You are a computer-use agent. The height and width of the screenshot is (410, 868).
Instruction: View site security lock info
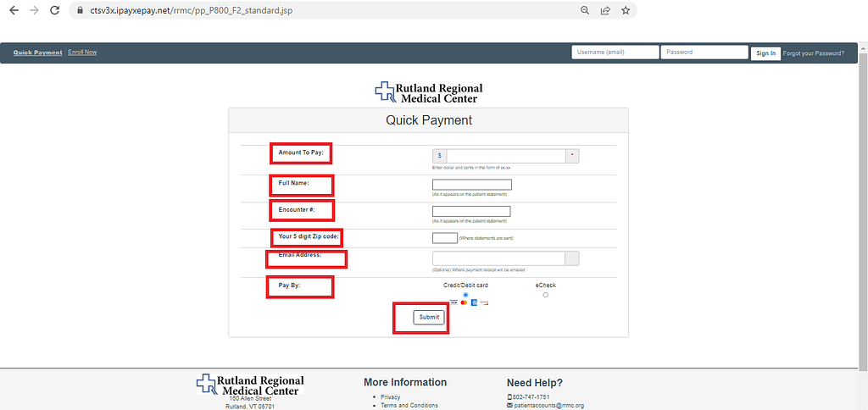click(x=79, y=10)
